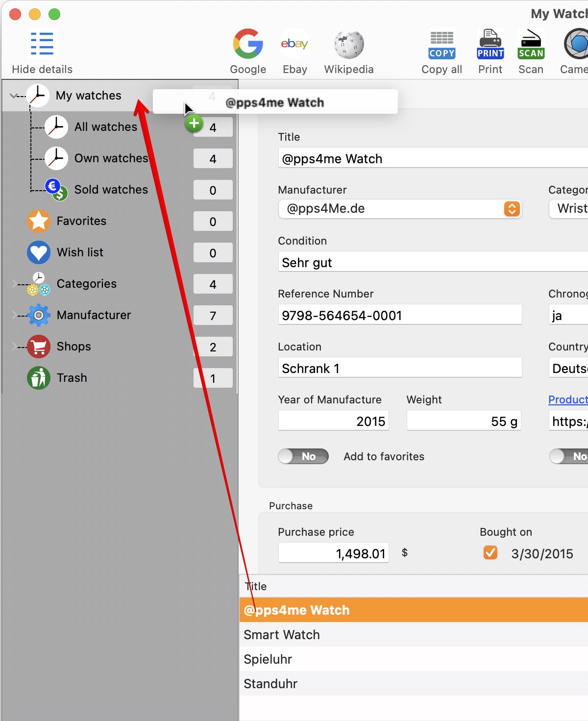Open Wish list in the sidebar

[x=80, y=252]
